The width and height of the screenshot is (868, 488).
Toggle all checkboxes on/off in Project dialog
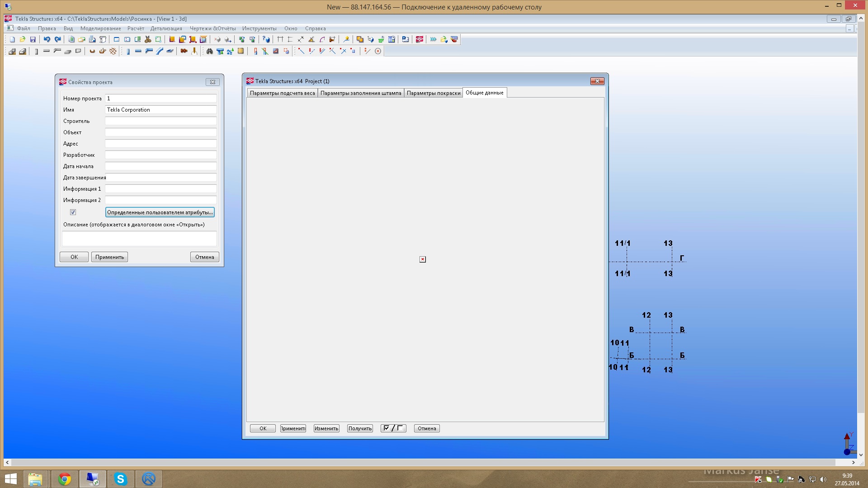pyautogui.click(x=393, y=428)
